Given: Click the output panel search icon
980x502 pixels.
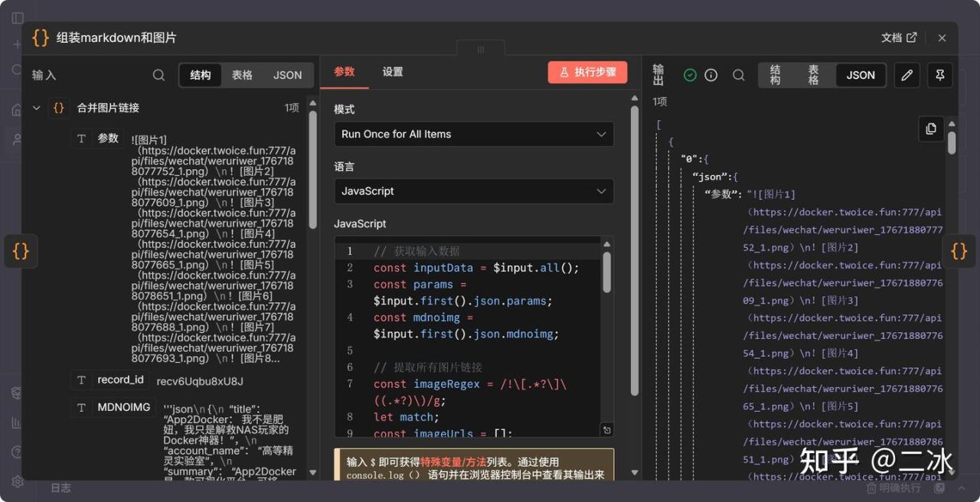Looking at the screenshot, I should pyautogui.click(x=739, y=75).
